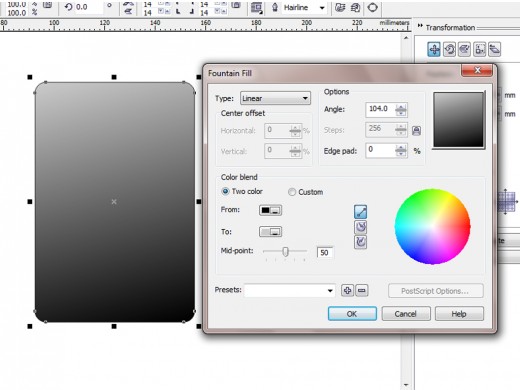Click the Cancel button
The height and width of the screenshot is (390, 520).
click(406, 314)
